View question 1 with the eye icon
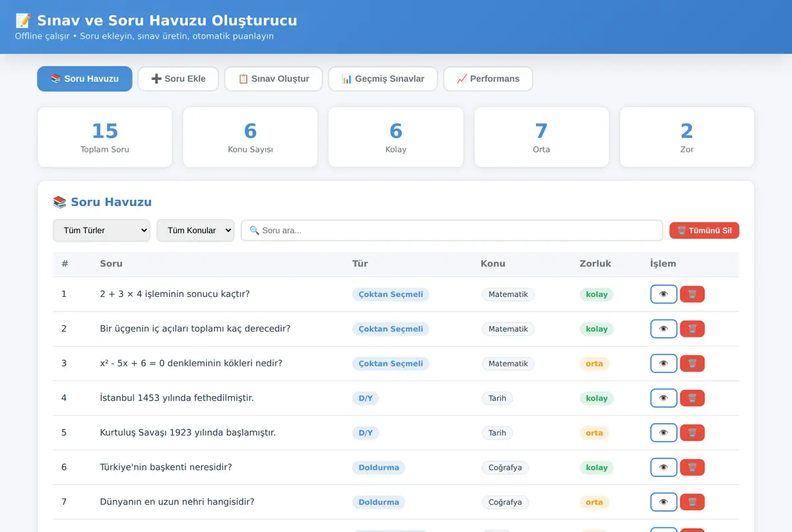The width and height of the screenshot is (792, 532). [663, 294]
